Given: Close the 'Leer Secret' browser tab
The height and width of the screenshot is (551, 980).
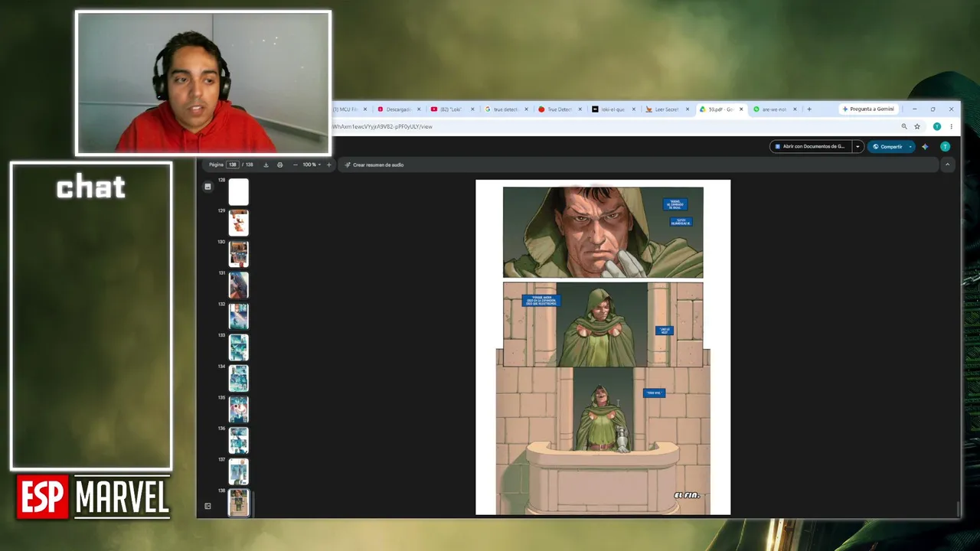Looking at the screenshot, I should point(687,109).
